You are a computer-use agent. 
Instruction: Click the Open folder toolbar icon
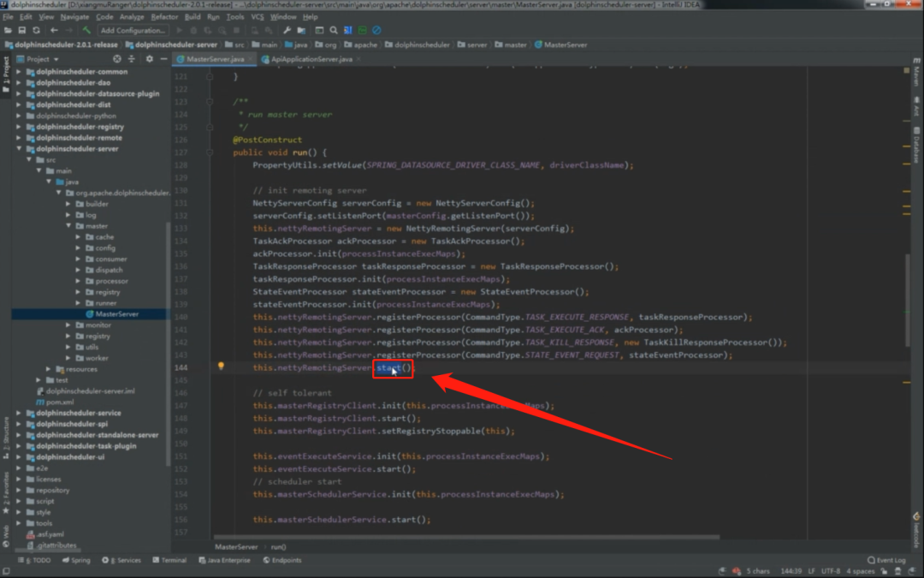[x=8, y=30]
